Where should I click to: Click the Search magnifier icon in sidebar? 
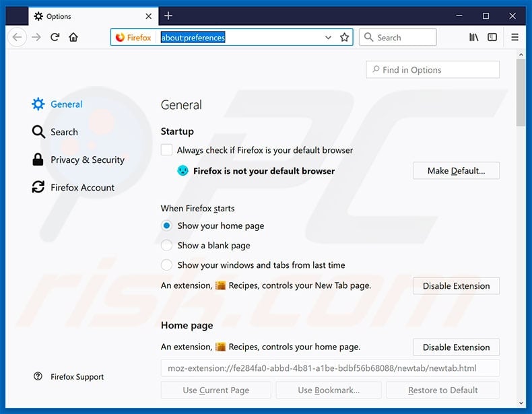pos(38,132)
